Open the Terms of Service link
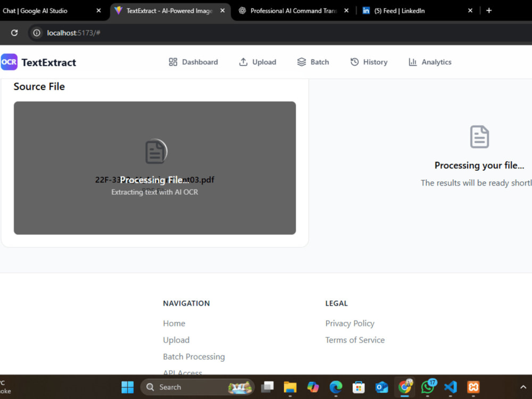 [355, 340]
